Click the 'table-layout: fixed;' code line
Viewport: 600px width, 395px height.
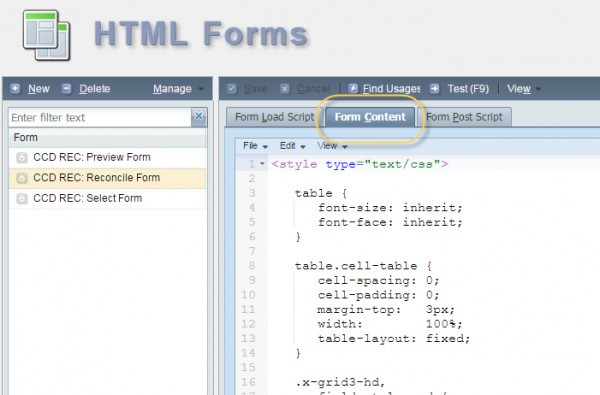(x=394, y=339)
